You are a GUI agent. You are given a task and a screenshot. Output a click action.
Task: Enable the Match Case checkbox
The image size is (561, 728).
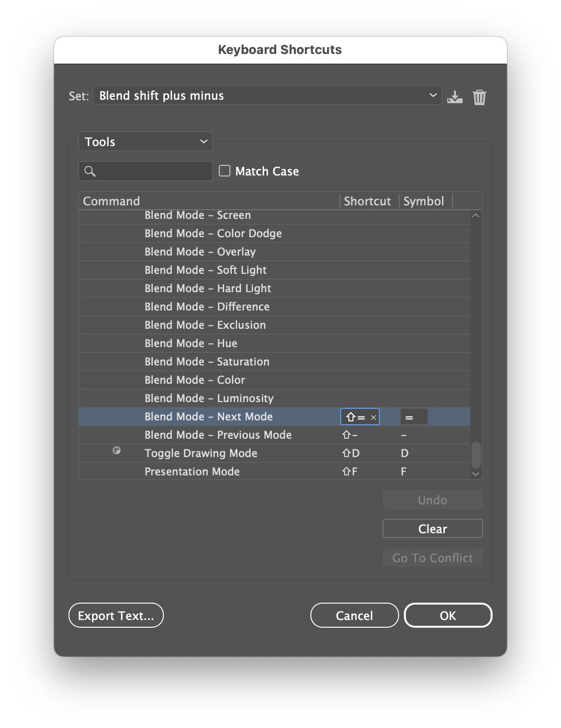click(x=224, y=171)
